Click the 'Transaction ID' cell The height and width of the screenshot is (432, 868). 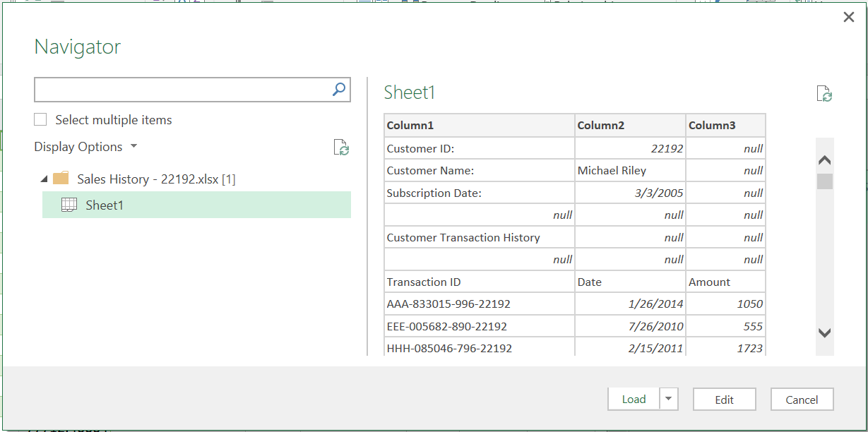(x=480, y=282)
